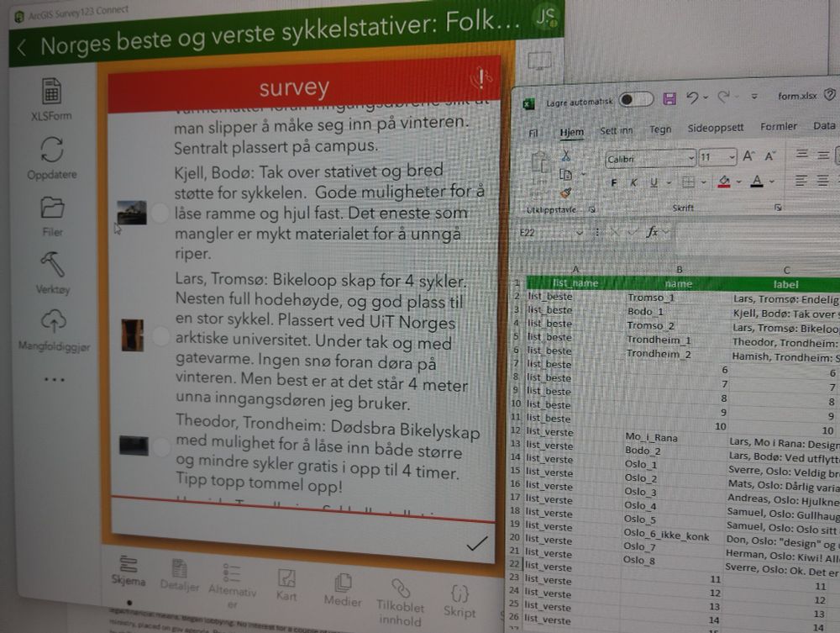This screenshot has width=840, height=633.
Task: Cut selection with the scissors icon
Action: click(x=565, y=156)
